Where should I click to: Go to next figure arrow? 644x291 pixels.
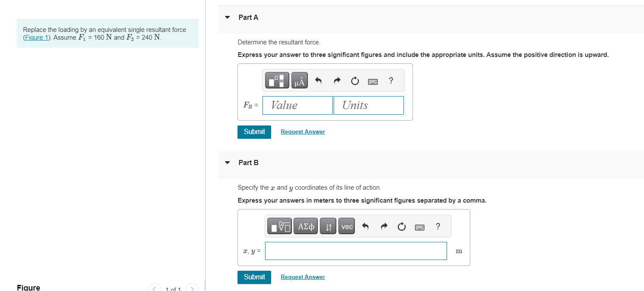192,288
